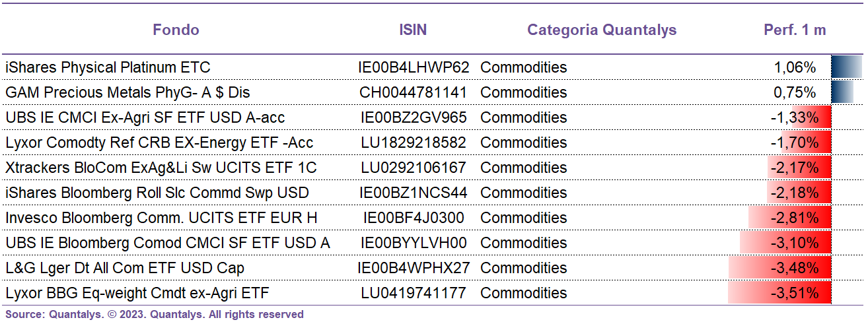Click the 0,75% performance value
The image size is (868, 322).
pyautogui.click(x=795, y=92)
